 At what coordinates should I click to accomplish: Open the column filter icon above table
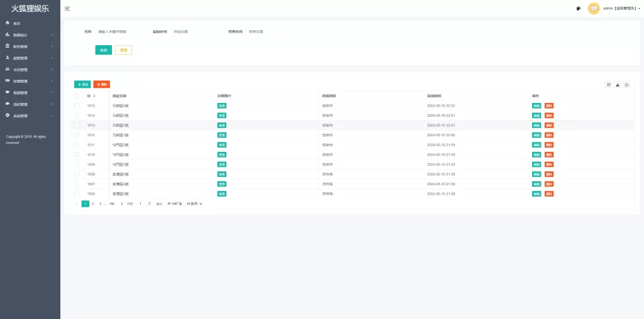click(x=608, y=85)
